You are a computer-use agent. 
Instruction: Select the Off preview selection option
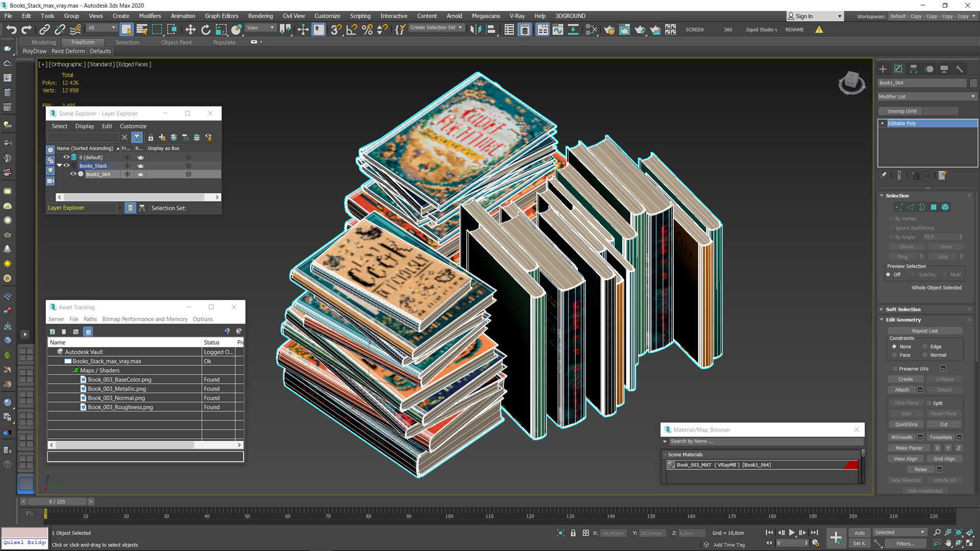click(888, 274)
